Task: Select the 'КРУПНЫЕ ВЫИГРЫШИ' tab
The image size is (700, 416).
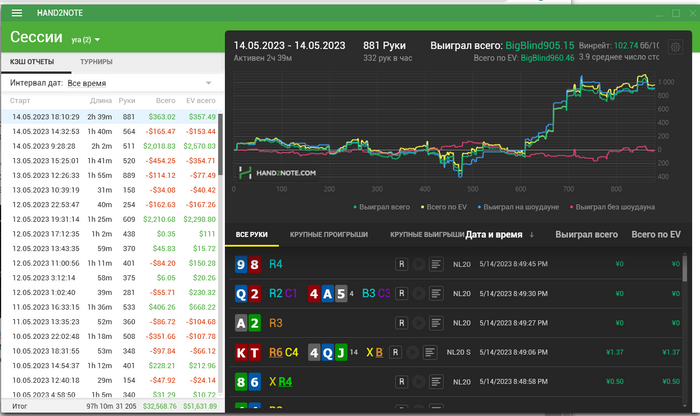Action: pyautogui.click(x=427, y=235)
